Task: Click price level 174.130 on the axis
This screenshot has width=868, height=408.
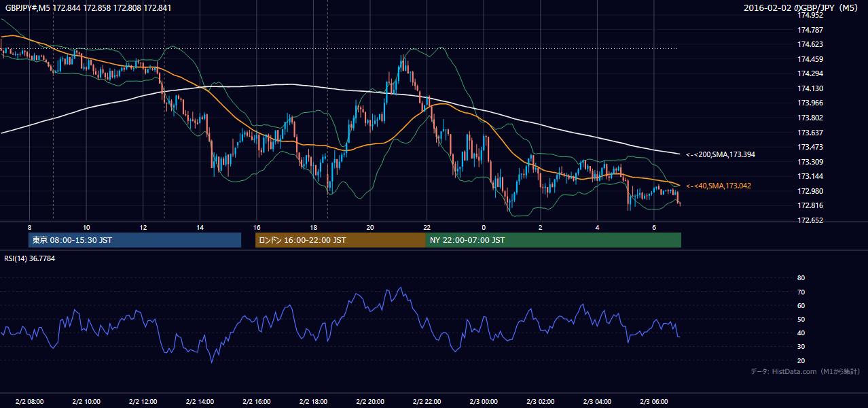Action: point(809,88)
